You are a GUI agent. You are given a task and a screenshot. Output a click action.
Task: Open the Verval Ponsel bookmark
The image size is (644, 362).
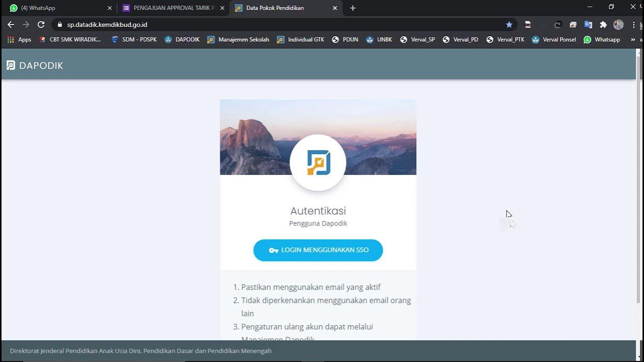coord(554,39)
